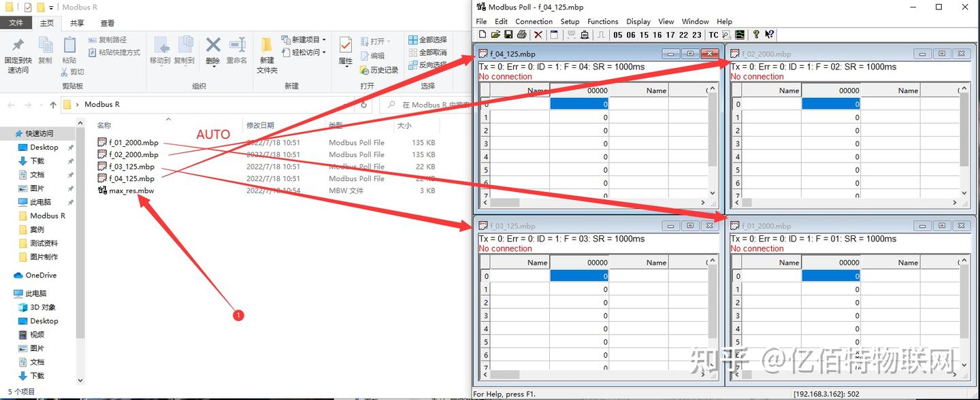Open a Modbus Poll file with the Open icon
Viewport: 980px width, 400px height.
(495, 35)
